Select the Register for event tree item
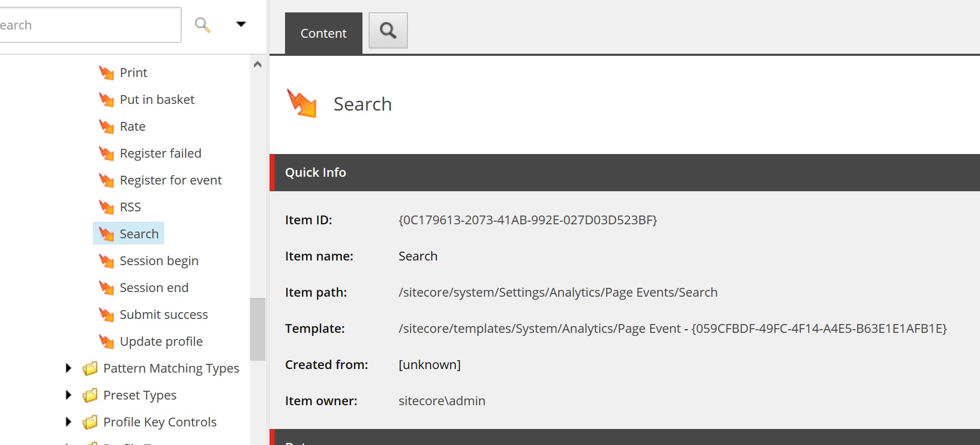Viewport: 980px width, 445px height. point(171,180)
